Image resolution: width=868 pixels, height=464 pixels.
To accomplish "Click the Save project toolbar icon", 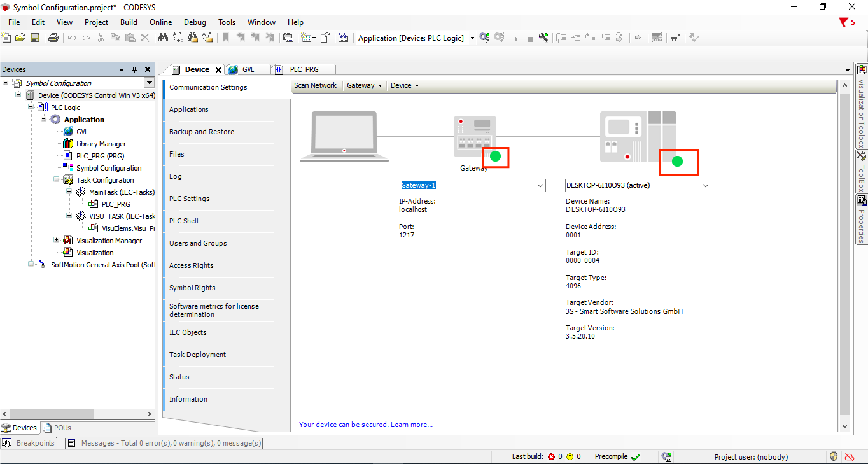I will tap(35, 38).
